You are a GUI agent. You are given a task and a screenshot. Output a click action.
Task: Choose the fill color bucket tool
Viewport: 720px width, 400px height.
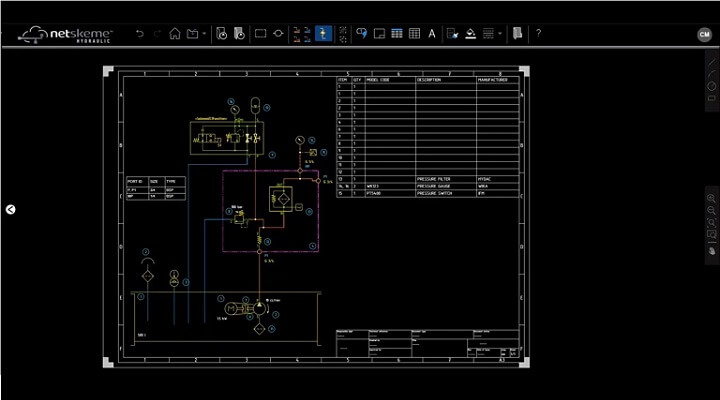click(x=470, y=34)
